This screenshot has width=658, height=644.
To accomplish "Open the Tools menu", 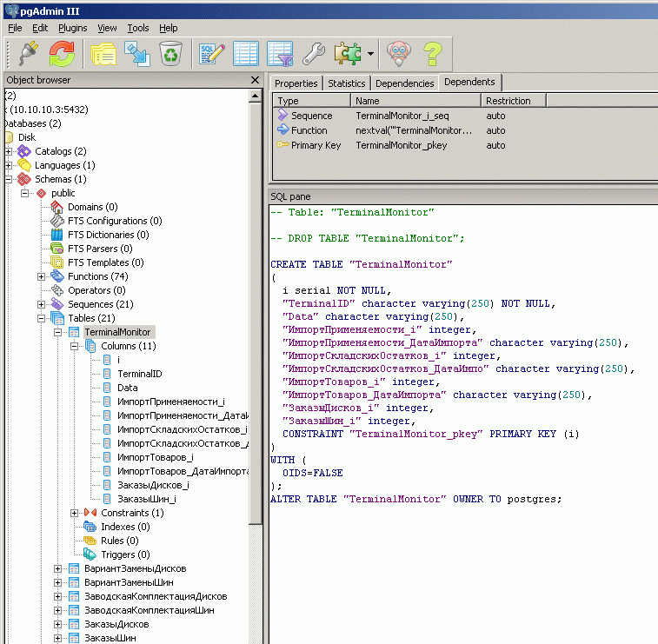I will (x=138, y=28).
